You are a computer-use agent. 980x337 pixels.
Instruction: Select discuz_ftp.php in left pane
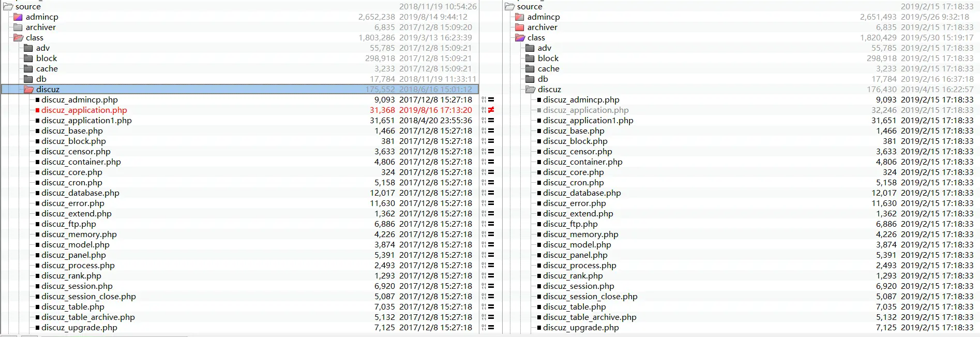(x=69, y=224)
